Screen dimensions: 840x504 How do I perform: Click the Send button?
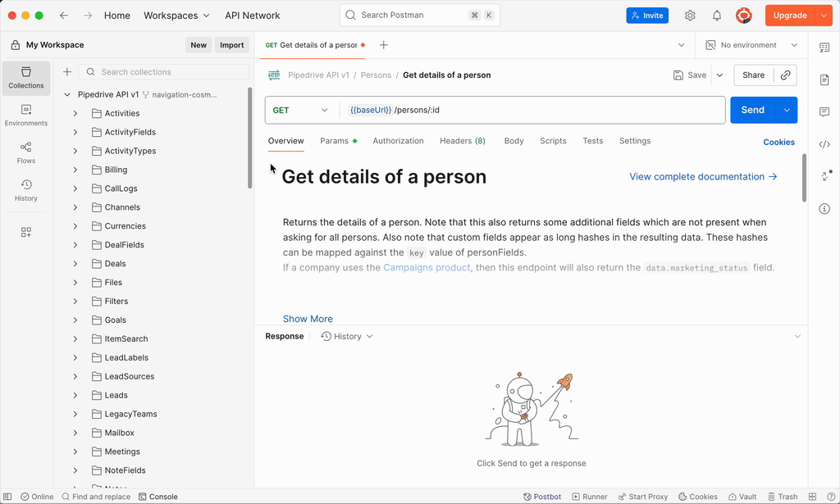click(753, 110)
